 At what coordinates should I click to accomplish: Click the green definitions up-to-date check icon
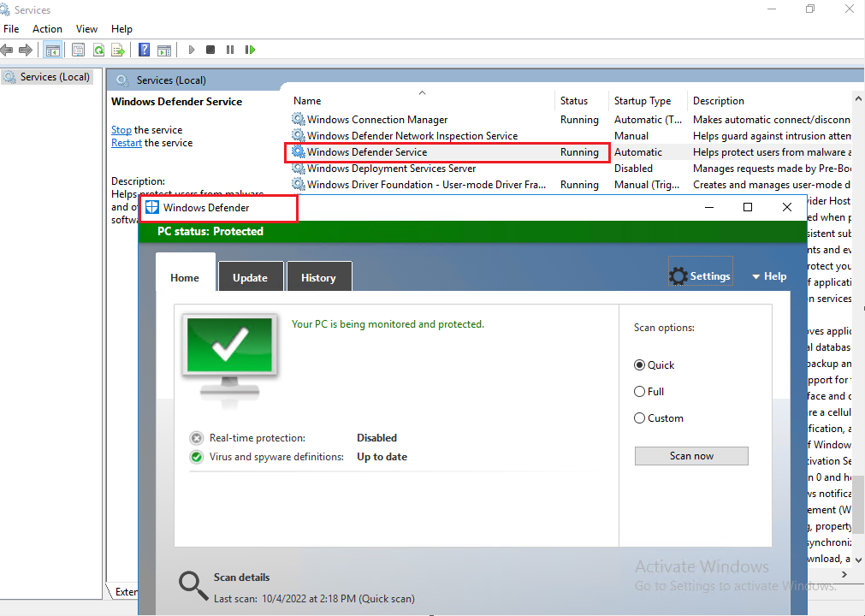[197, 457]
